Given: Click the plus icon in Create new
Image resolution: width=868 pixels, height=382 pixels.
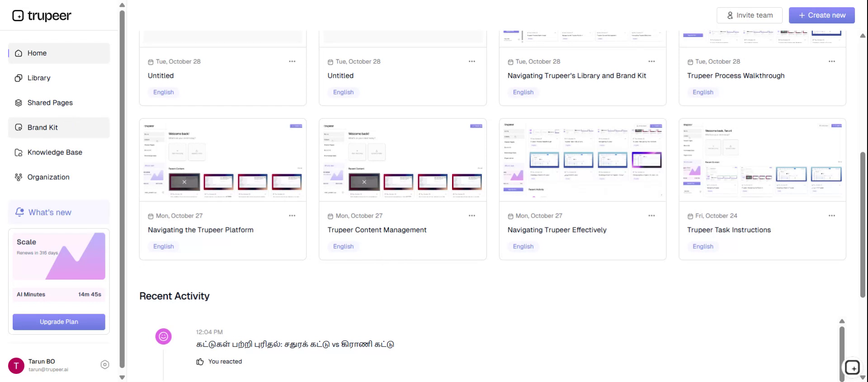Looking at the screenshot, I should coord(802,15).
